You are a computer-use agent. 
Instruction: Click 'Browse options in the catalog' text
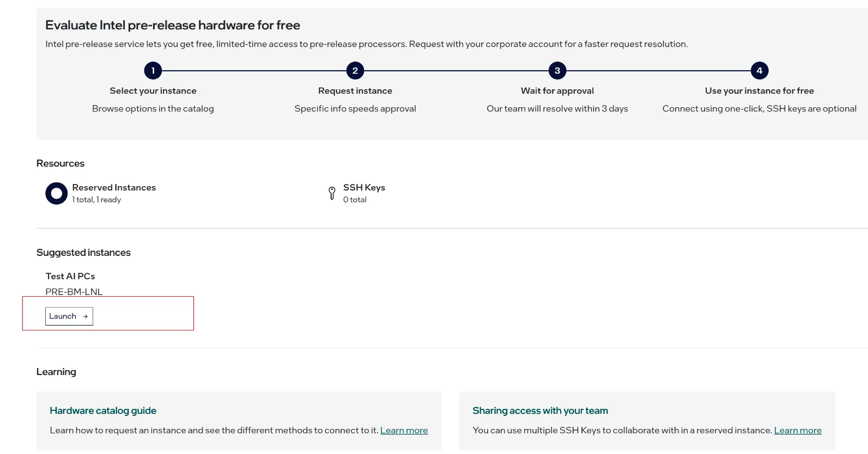pos(153,109)
